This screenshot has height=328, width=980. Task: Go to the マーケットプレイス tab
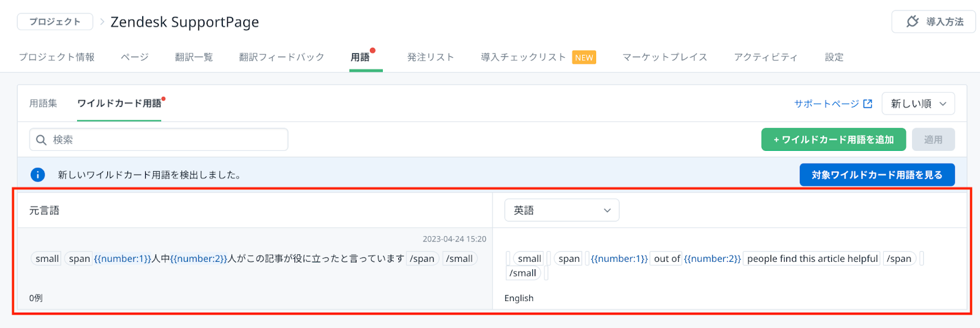665,57
